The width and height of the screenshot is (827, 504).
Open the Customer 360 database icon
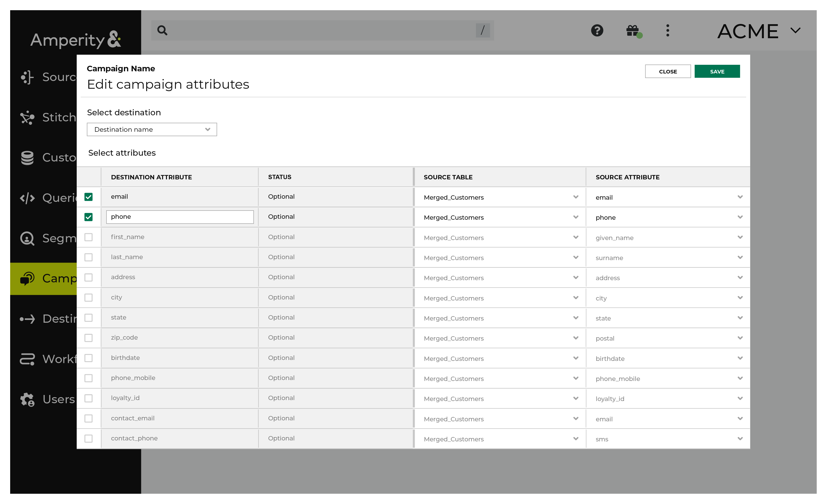pos(27,158)
